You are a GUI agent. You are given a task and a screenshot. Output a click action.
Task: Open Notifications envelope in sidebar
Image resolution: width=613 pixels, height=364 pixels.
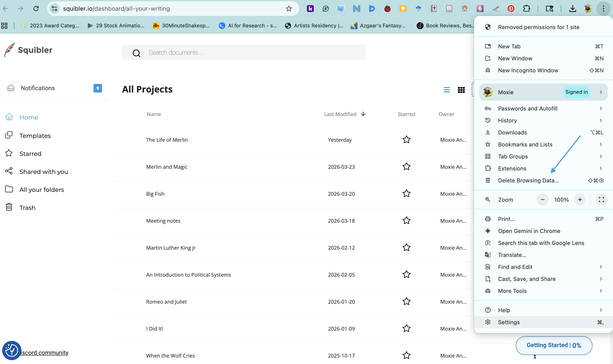11,88
